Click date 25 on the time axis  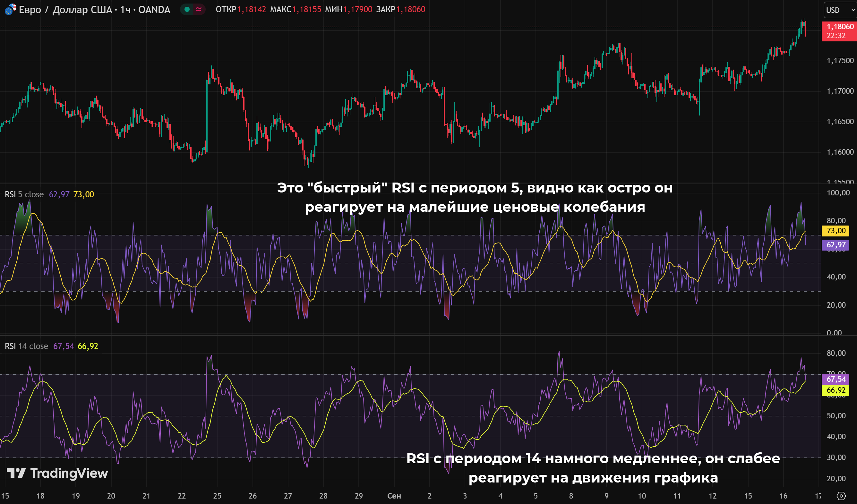point(217,496)
